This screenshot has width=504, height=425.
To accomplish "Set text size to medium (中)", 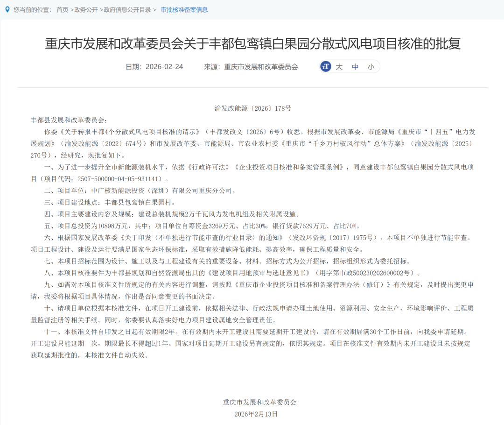I will point(355,67).
